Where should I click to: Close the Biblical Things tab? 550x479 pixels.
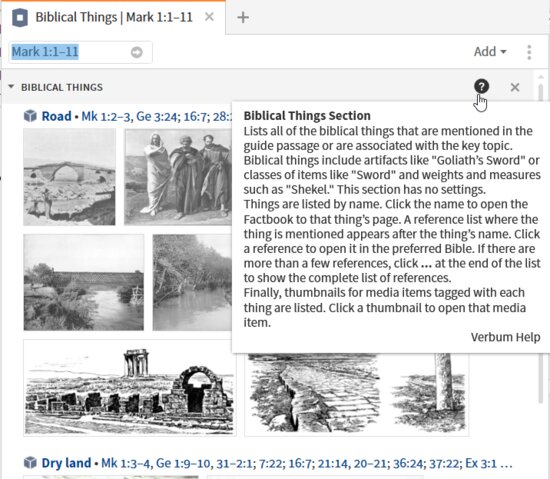209,17
